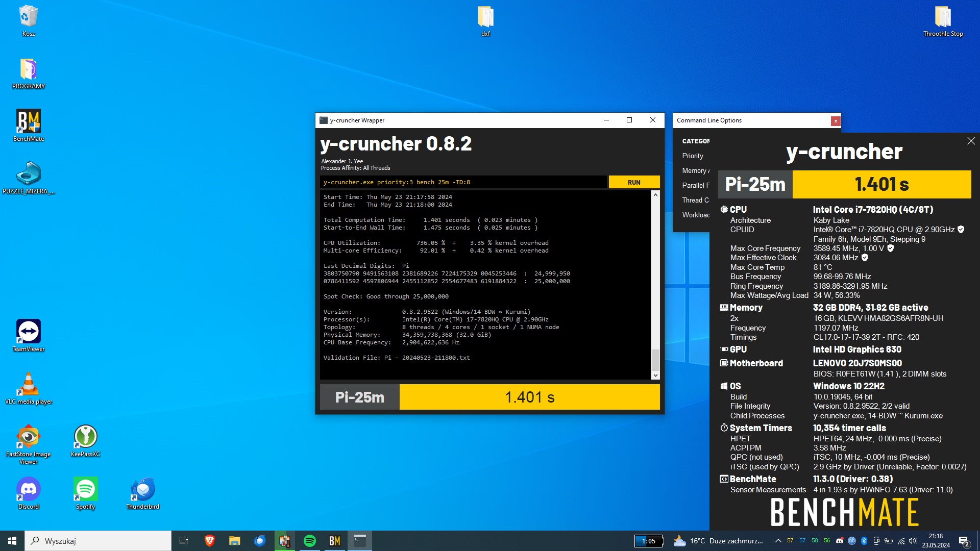
Task: Click scroll-down arrow in y-cruncher output
Action: pyautogui.click(x=655, y=375)
